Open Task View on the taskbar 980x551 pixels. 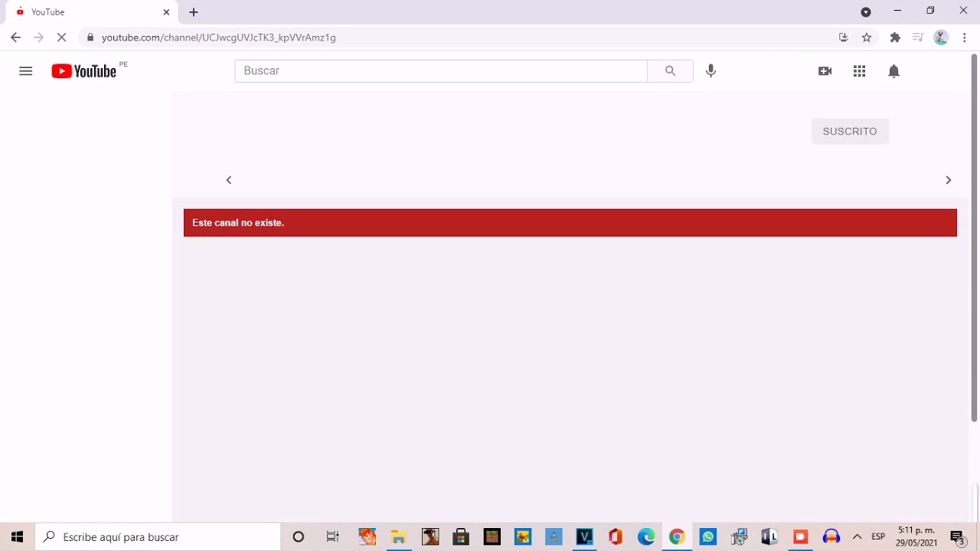point(333,537)
